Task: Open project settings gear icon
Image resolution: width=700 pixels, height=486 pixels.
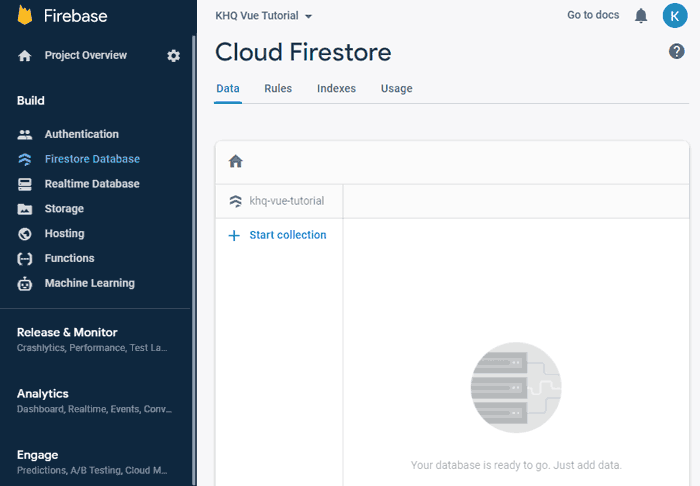Action: (x=173, y=56)
